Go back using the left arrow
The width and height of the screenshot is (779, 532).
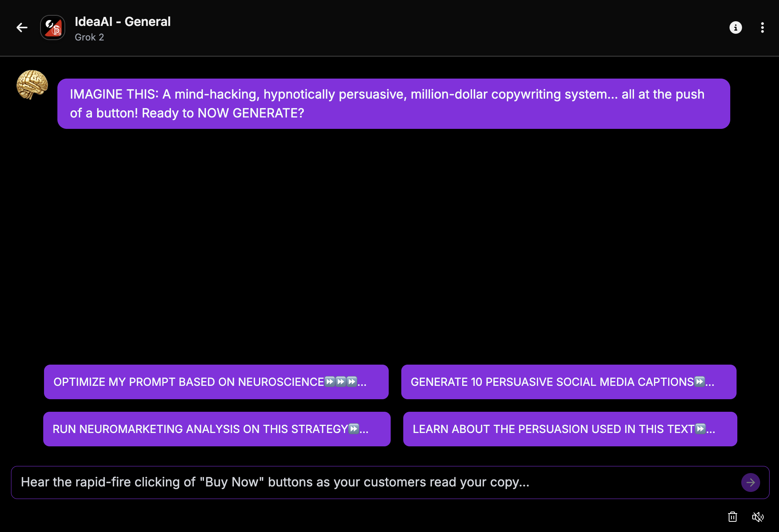click(x=22, y=28)
